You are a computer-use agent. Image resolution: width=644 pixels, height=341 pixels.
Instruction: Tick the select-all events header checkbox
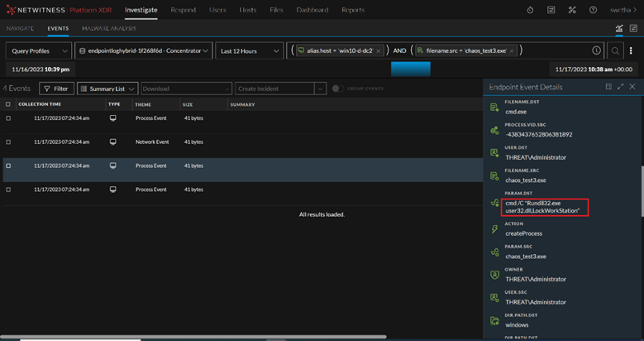8,104
